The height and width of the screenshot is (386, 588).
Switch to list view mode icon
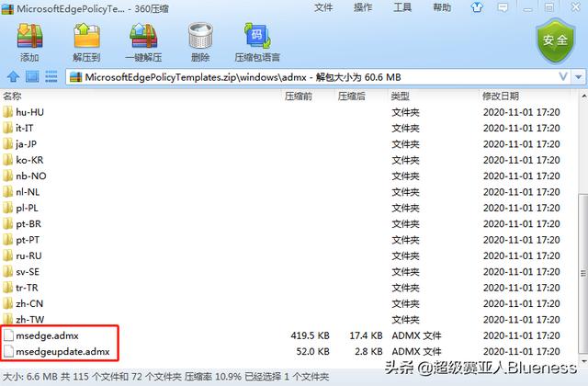tap(51, 76)
